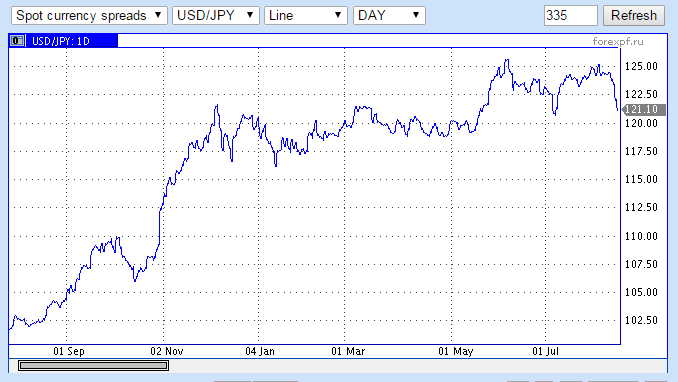Click the 107.50 price axis label
This screenshot has height=382, width=678.
click(641, 264)
